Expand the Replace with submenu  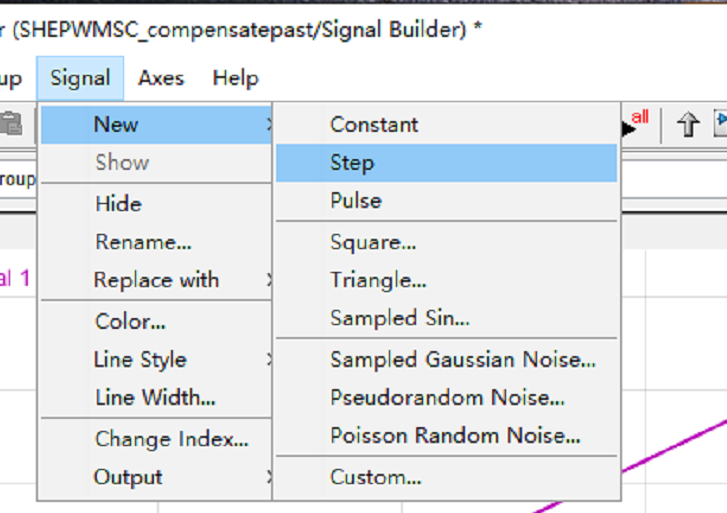pyautogui.click(x=156, y=280)
